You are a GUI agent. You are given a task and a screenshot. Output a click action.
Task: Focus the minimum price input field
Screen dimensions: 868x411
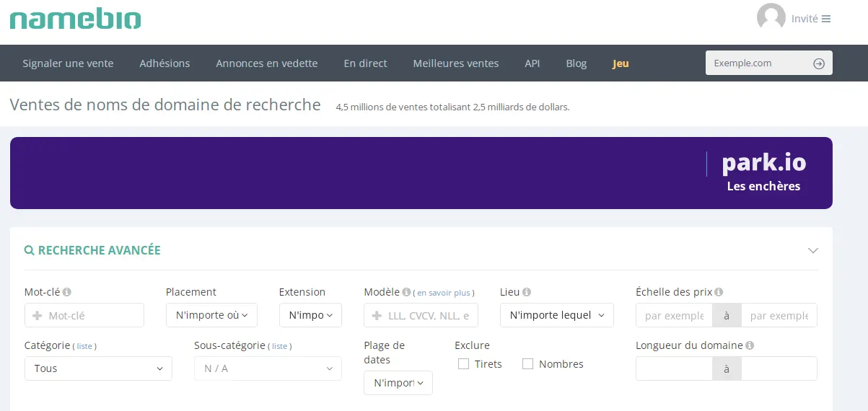point(674,315)
